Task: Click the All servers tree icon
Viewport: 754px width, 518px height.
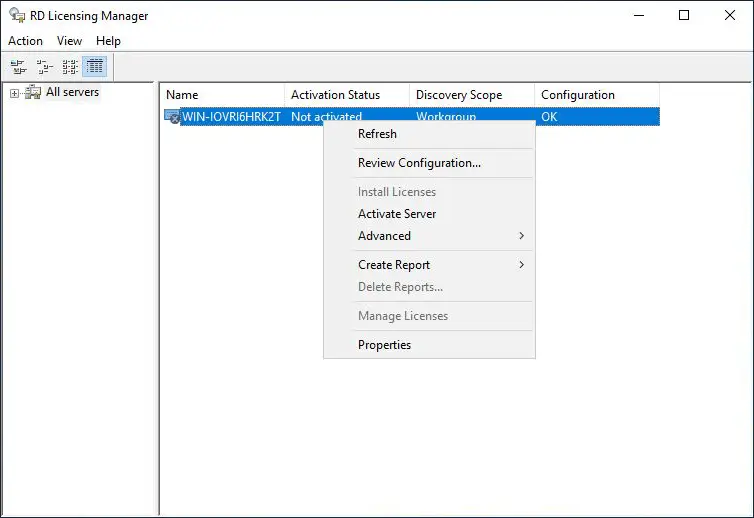Action: coord(33,92)
